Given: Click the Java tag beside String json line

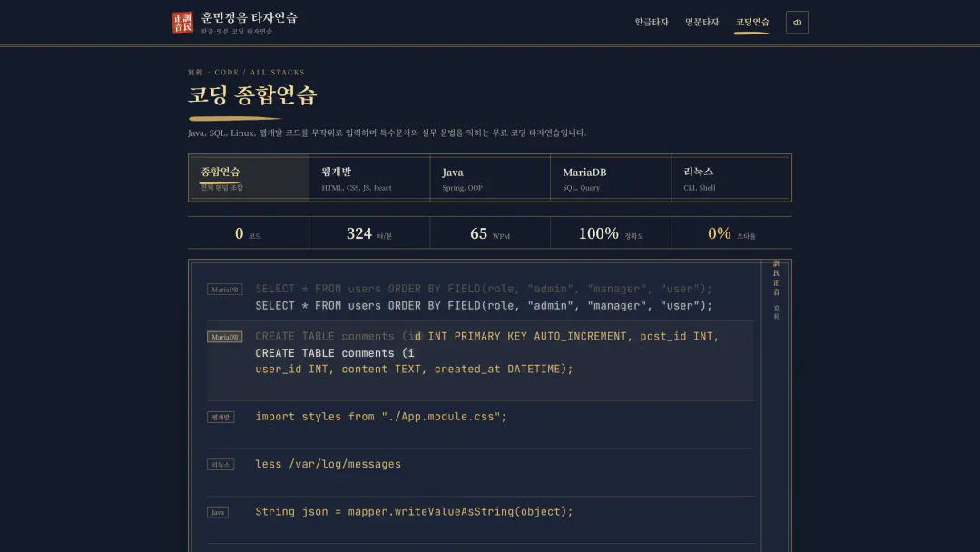Looking at the screenshot, I should (218, 512).
